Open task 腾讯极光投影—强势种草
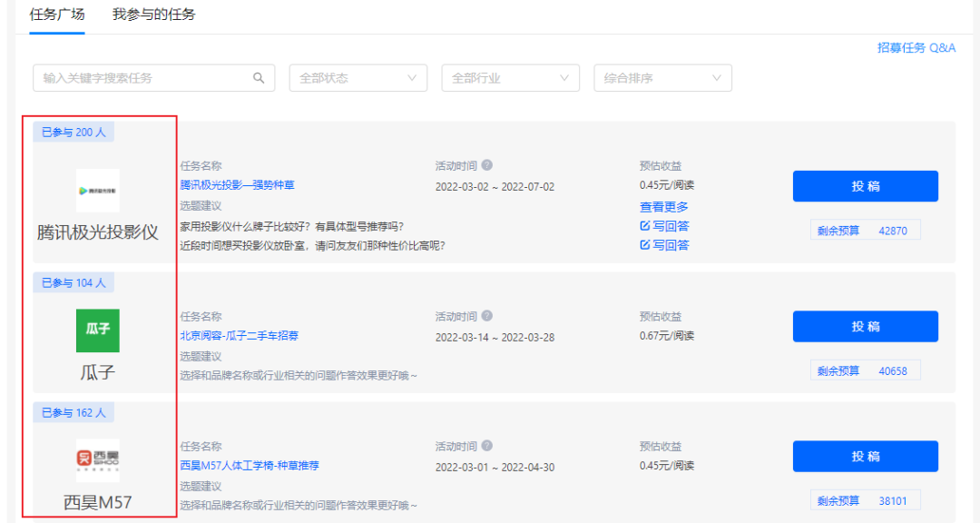The height and width of the screenshot is (523, 980). [x=238, y=185]
